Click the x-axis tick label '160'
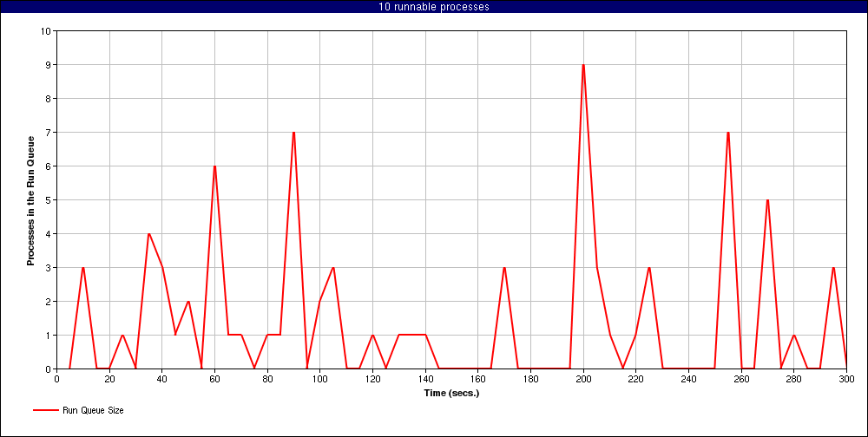 pos(477,379)
